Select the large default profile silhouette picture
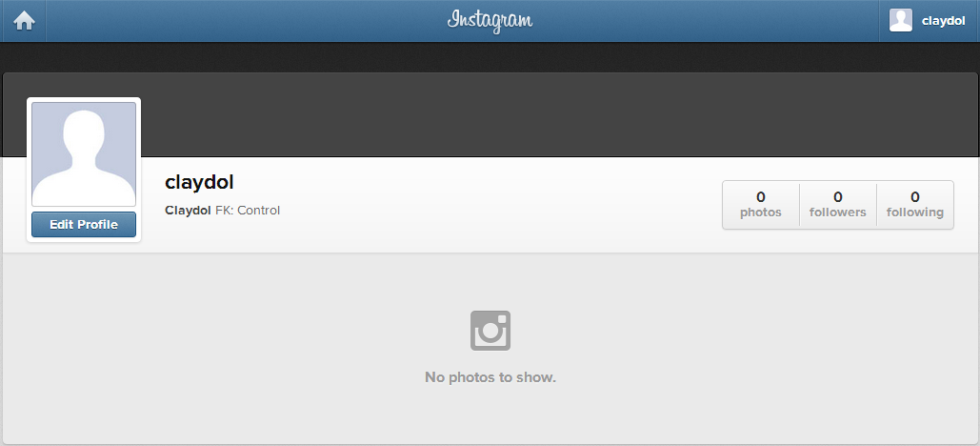The width and height of the screenshot is (980, 446). click(x=84, y=153)
